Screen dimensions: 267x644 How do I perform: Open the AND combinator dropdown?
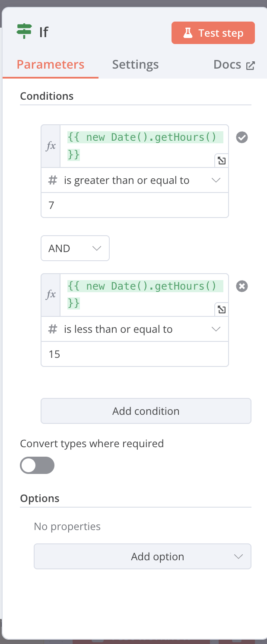pyautogui.click(x=75, y=248)
